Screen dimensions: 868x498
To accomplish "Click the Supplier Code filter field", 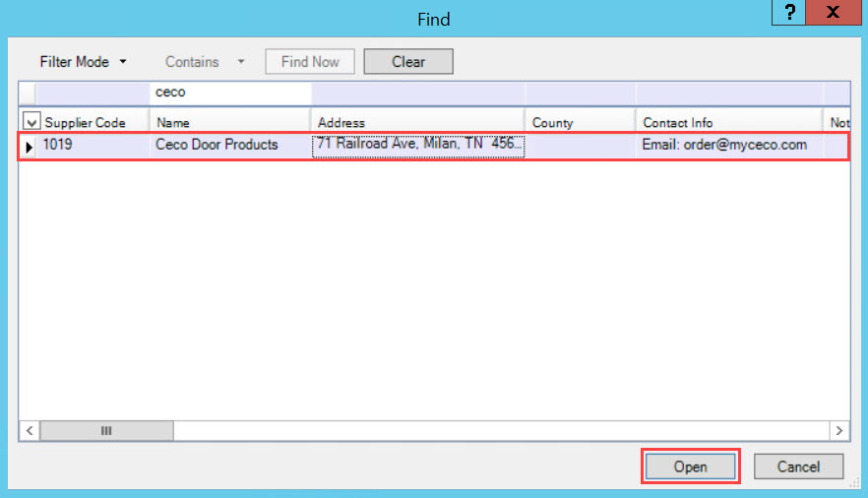I will pyautogui.click(x=93, y=93).
